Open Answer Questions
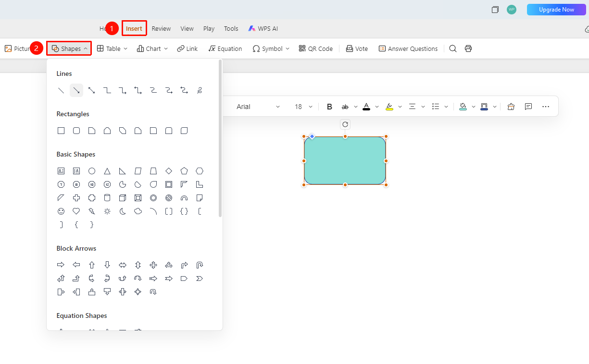Screen dimensions: 589x364 click(408, 49)
